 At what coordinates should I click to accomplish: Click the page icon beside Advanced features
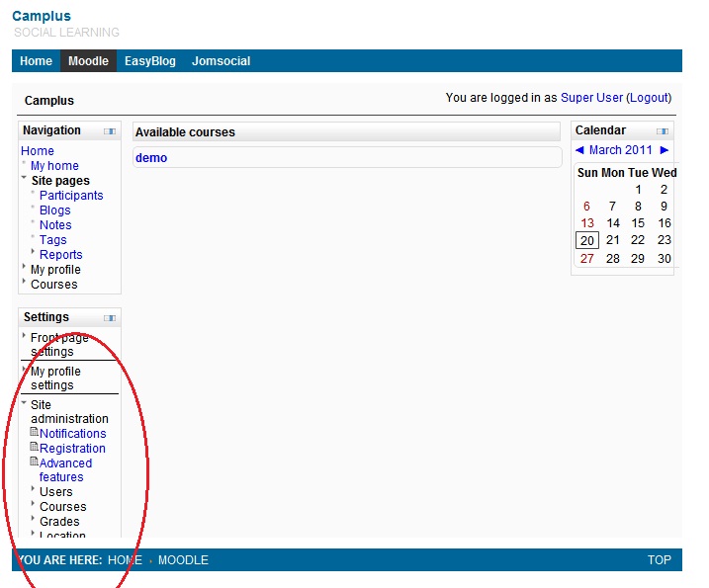[35, 462]
